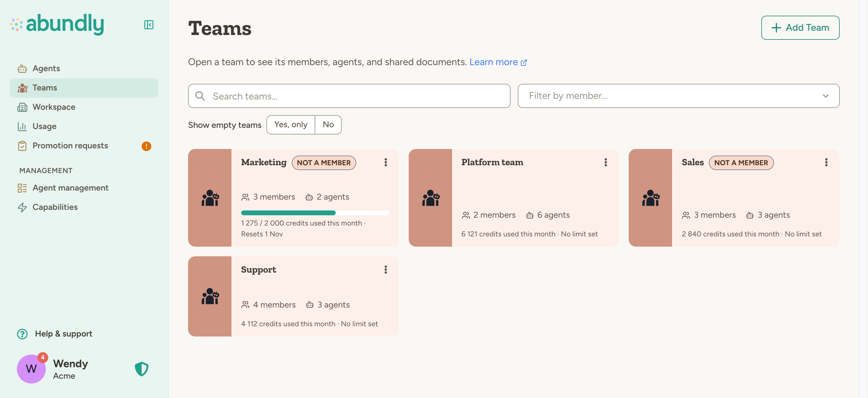Viewport: 868px width, 398px height.
Task: Open Marketing card three-dot menu
Action: (x=385, y=163)
